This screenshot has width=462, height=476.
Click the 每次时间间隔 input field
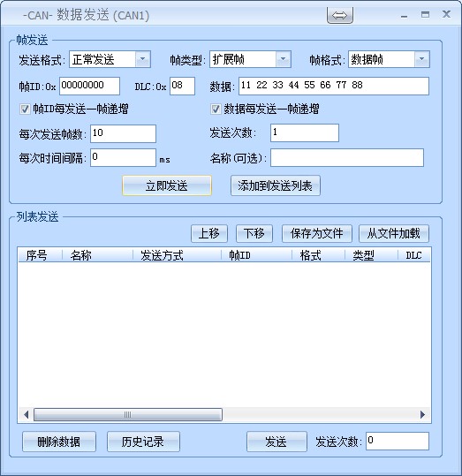click(123, 157)
